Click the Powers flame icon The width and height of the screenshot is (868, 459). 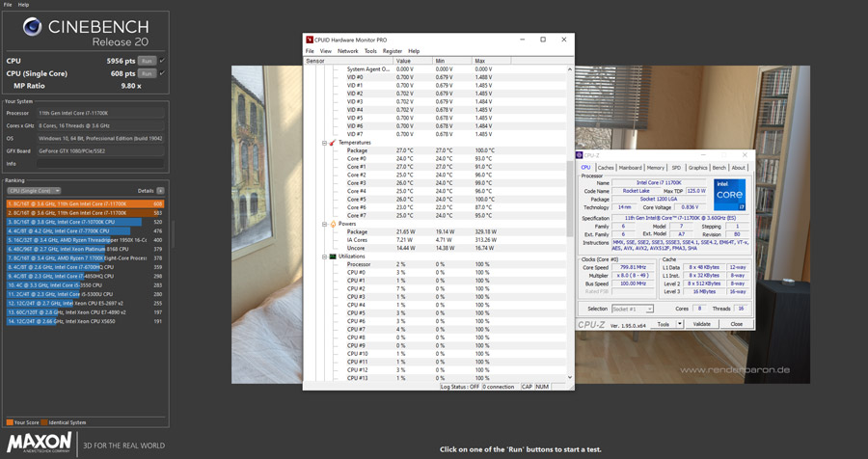click(333, 225)
